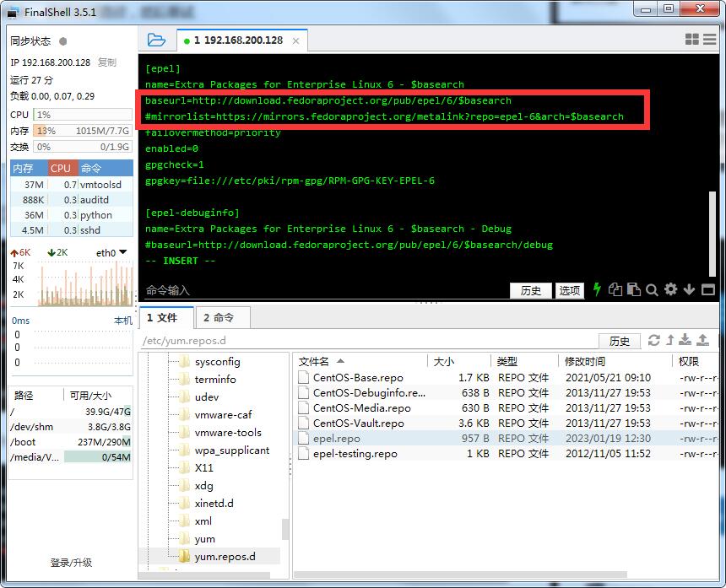Click the 内存 usage bar
Viewport: 726px width, 588px height.
[x=83, y=131]
